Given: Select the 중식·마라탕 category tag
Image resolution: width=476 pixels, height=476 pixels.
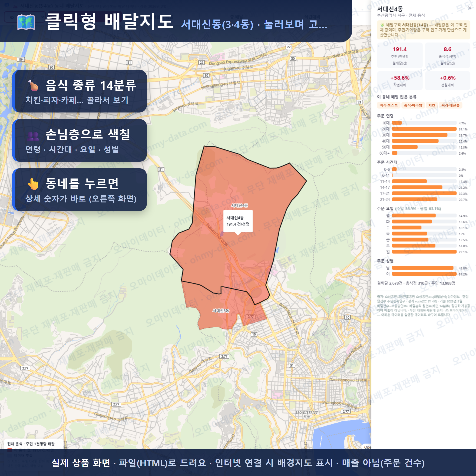Looking at the screenshot, I should [x=413, y=105].
